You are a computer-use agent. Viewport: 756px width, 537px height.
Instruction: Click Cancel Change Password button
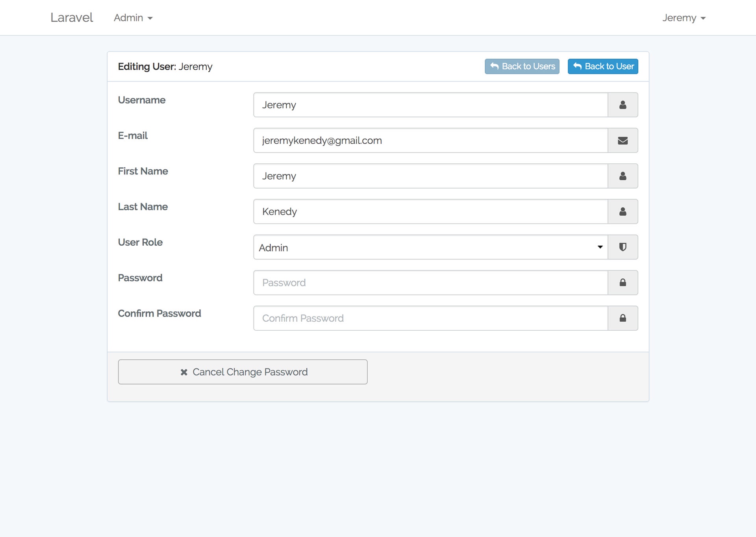point(243,372)
